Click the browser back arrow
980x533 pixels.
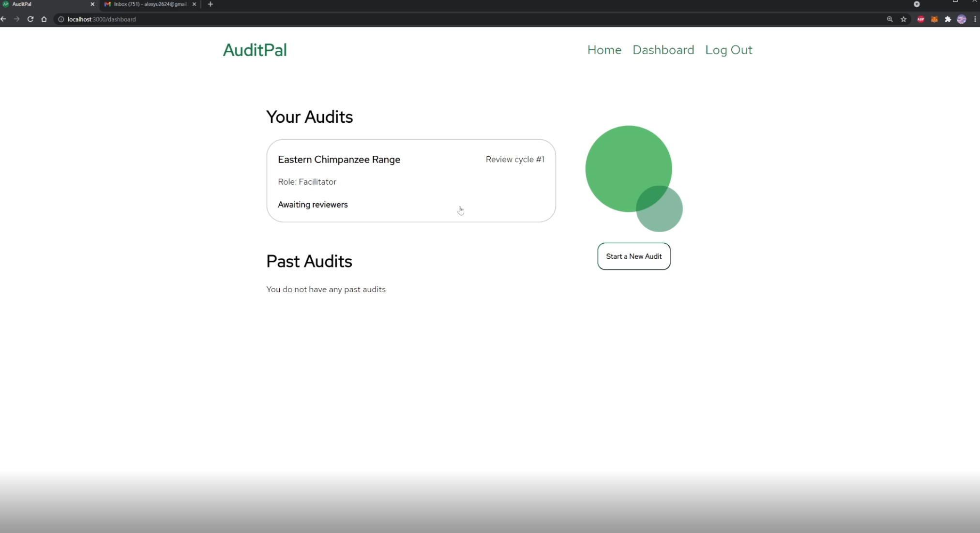point(3,19)
